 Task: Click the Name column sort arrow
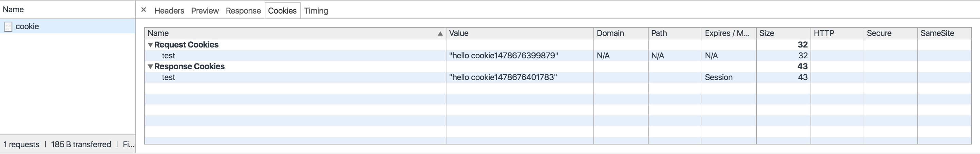(x=440, y=33)
